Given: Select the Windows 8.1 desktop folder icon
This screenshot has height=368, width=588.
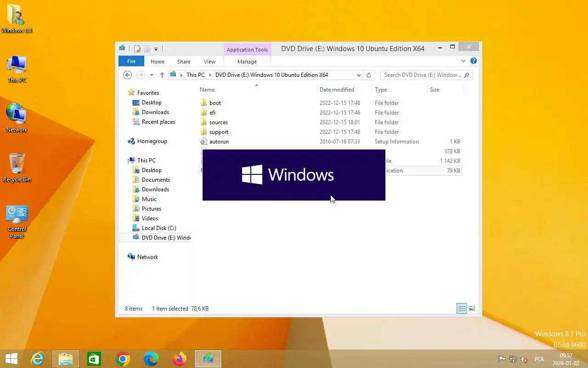Looking at the screenshot, I should 17,18.
